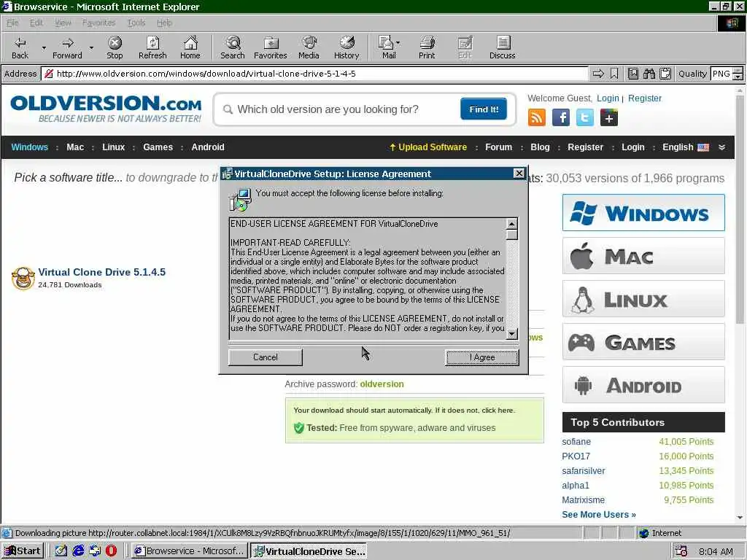Open the View menu
The width and height of the screenshot is (747, 560).
[63, 23]
